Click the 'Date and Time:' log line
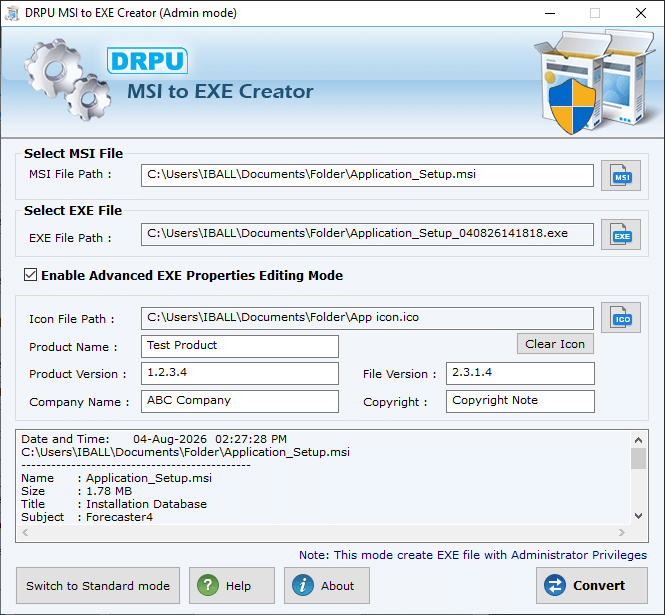This screenshot has height=615, width=665. coord(154,439)
